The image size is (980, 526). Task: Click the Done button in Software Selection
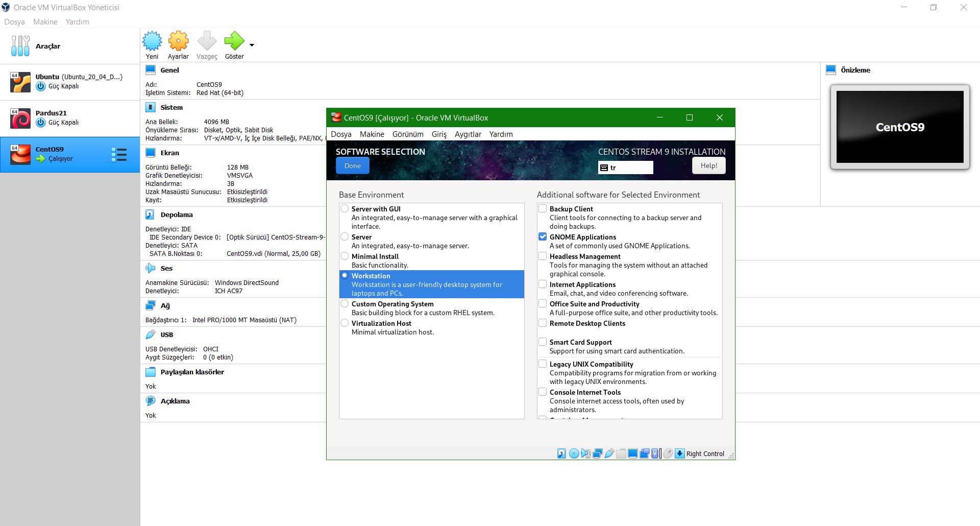point(352,165)
